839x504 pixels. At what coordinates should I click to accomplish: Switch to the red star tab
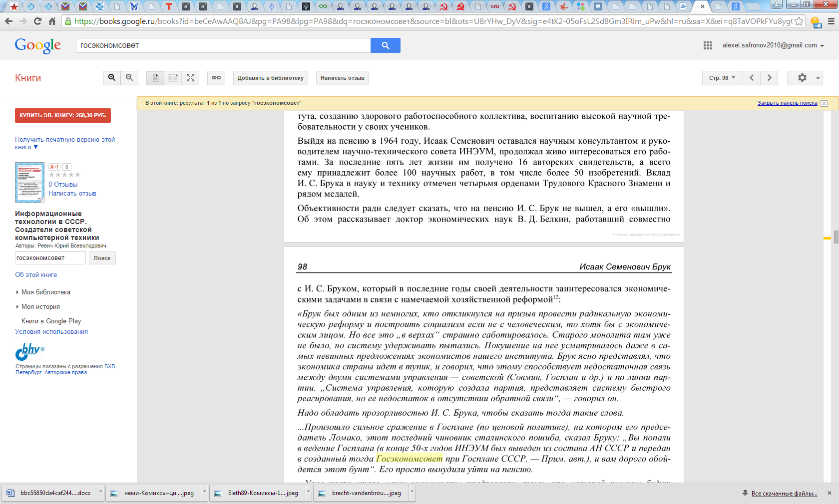pyautogui.click(x=14, y=6)
